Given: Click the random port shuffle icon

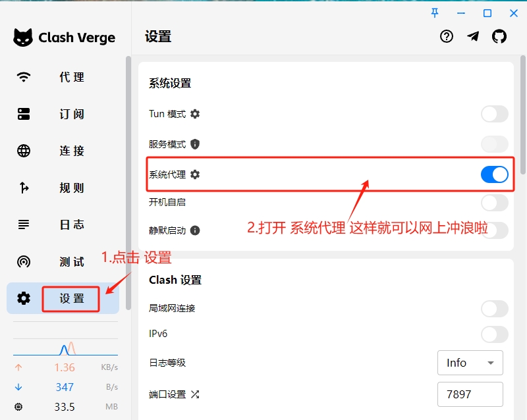Looking at the screenshot, I should pos(195,394).
